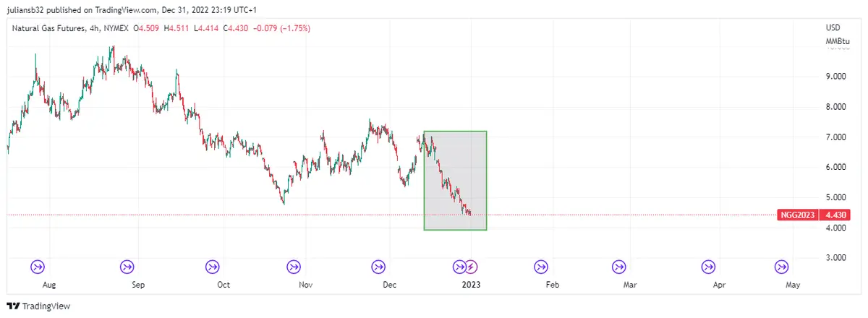Screen dimensions: 868x318
Task: Click the 2023 label on time axis
Action: 470,285
